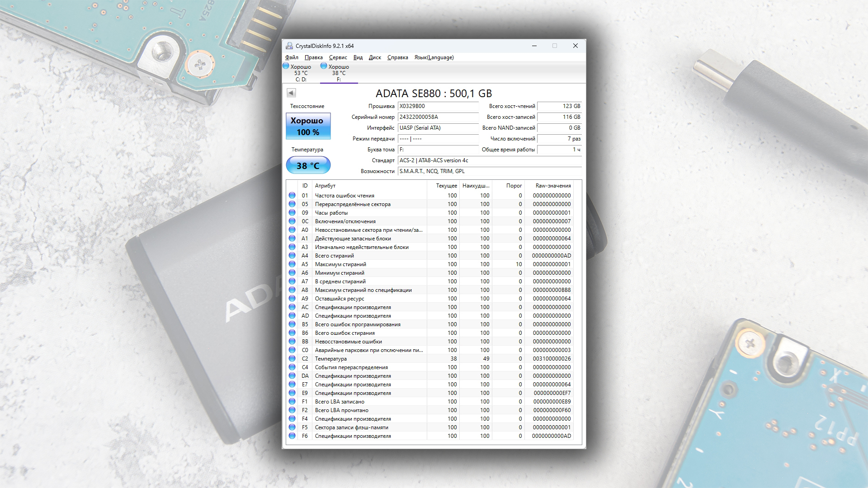Click status icon of row F2 Всего LBA прочитано

tap(292, 410)
